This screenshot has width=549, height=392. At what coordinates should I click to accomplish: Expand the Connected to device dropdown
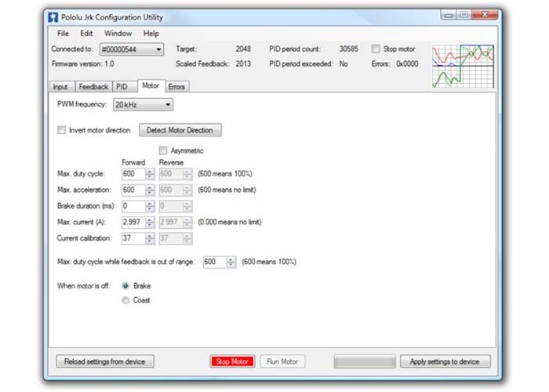132,49
